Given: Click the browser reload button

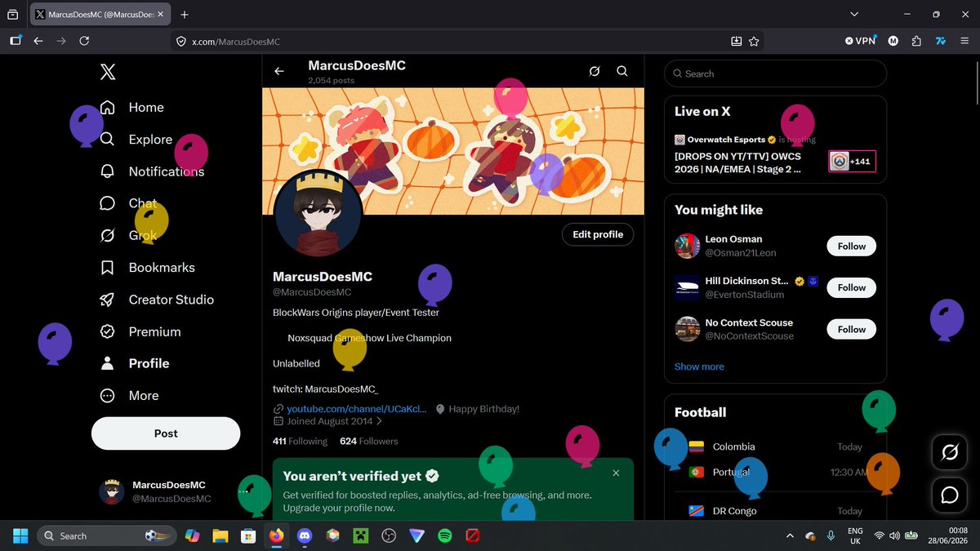Looking at the screenshot, I should pos(84,41).
